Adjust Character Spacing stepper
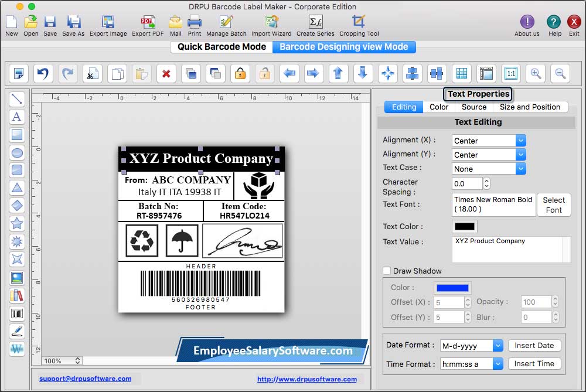586x392 pixels. click(x=486, y=183)
